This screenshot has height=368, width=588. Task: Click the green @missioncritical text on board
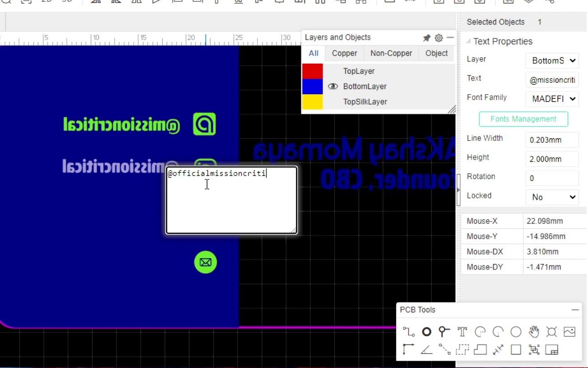[121, 125]
